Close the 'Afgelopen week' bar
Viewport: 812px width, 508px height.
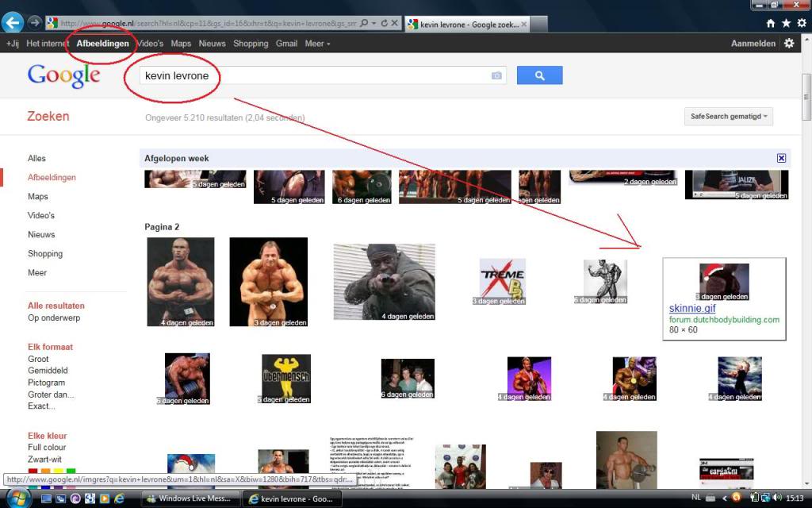pyautogui.click(x=781, y=158)
